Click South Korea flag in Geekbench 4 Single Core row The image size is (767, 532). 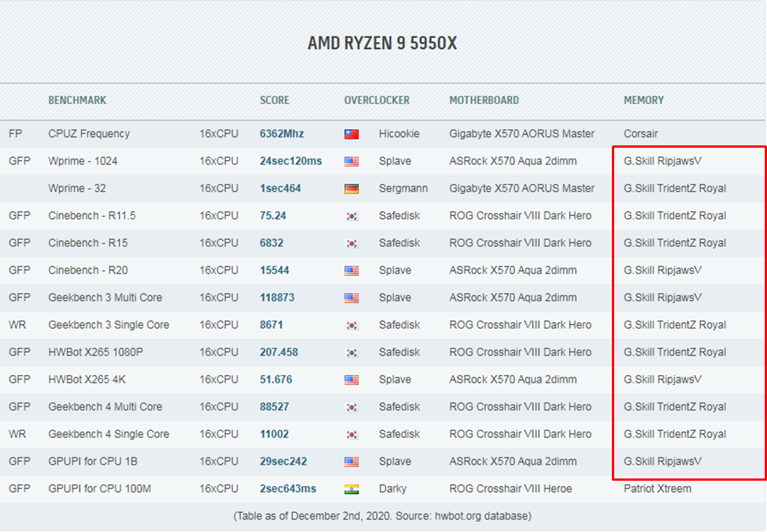coord(351,435)
